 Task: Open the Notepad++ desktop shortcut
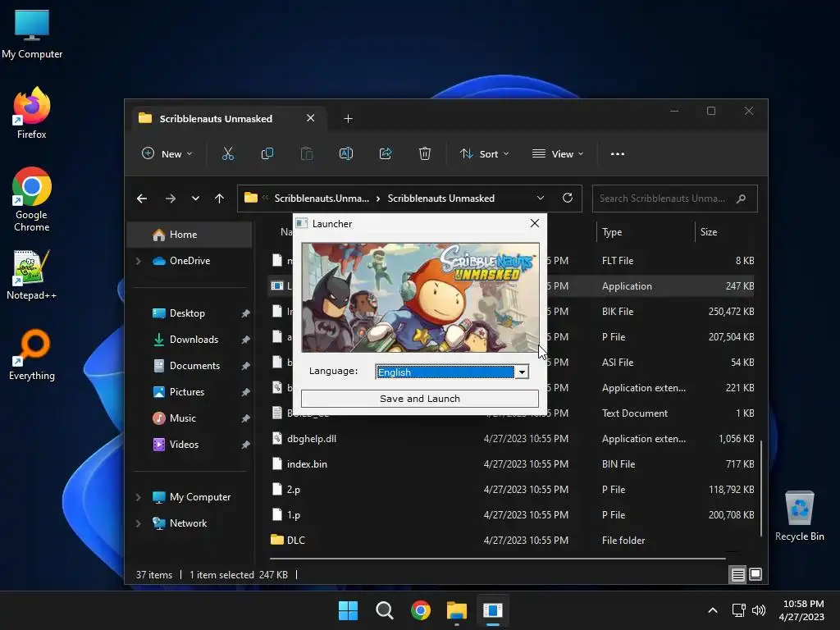tap(32, 274)
